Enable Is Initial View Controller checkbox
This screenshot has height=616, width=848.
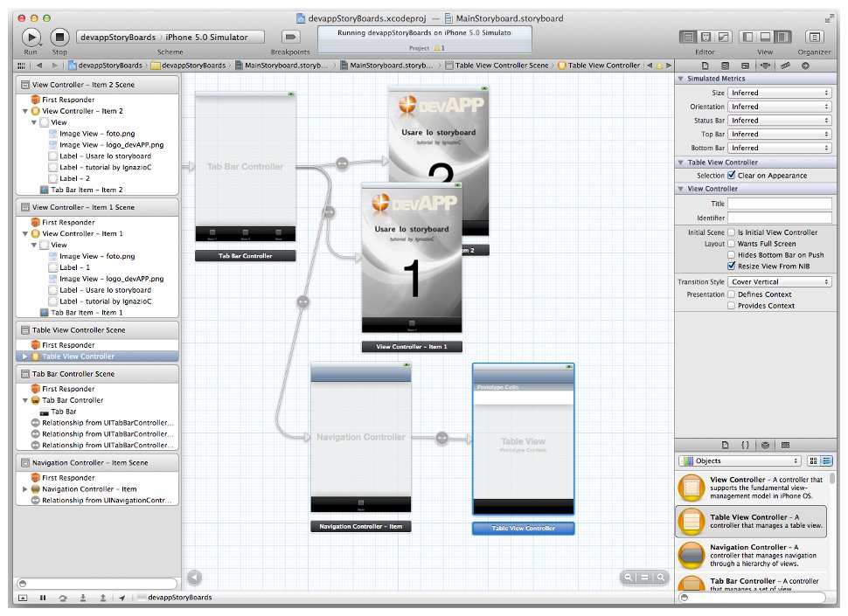click(x=732, y=232)
